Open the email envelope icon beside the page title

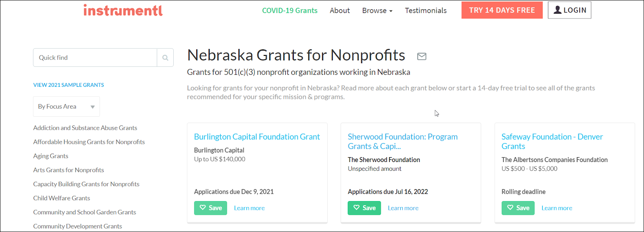point(422,56)
